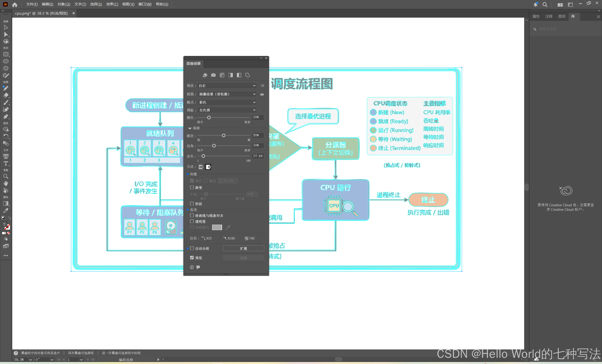Open the 模式 mode dropdown
The image size is (602, 364).
tap(227, 102)
